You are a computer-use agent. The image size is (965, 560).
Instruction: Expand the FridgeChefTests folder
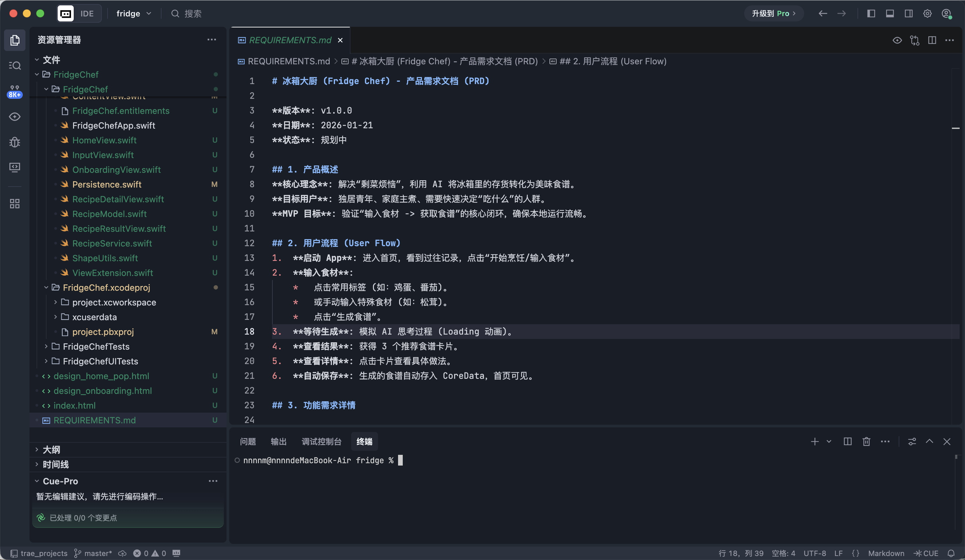96,346
